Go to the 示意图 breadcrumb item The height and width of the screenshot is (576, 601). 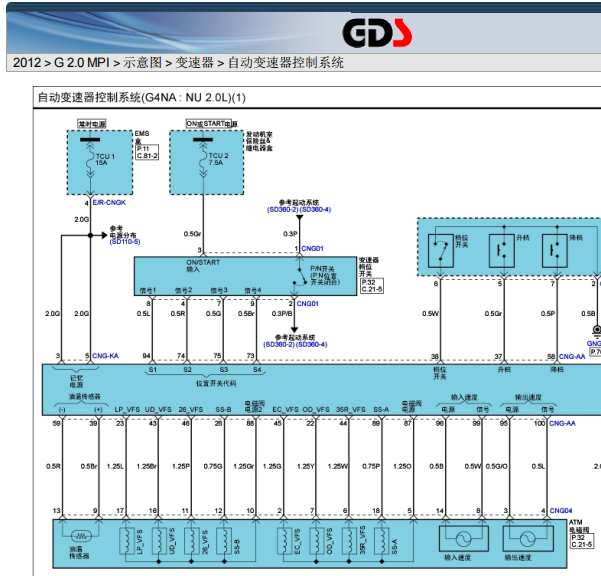click(x=143, y=62)
